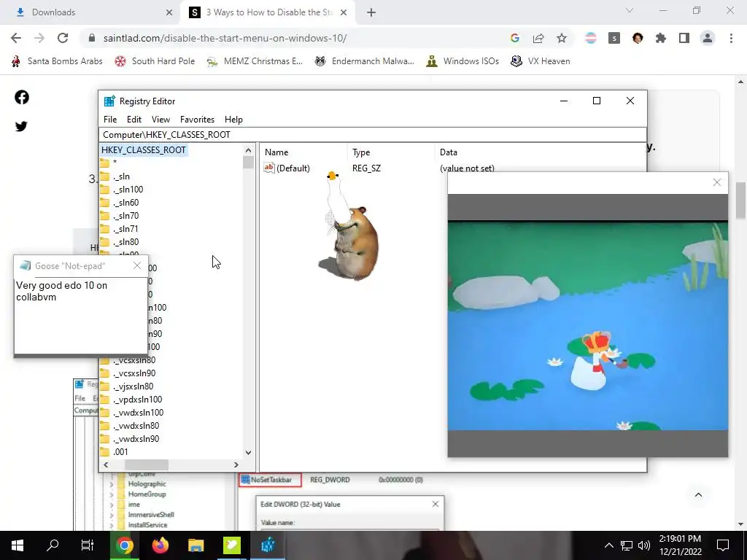The width and height of the screenshot is (747, 560).
Task: Select the .001 registry key
Action: coord(120,452)
